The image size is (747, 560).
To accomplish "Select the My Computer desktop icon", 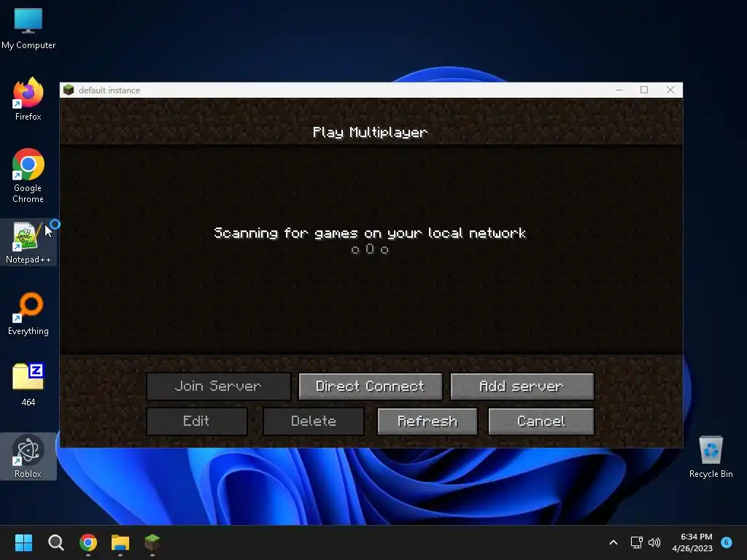I will click(28, 28).
